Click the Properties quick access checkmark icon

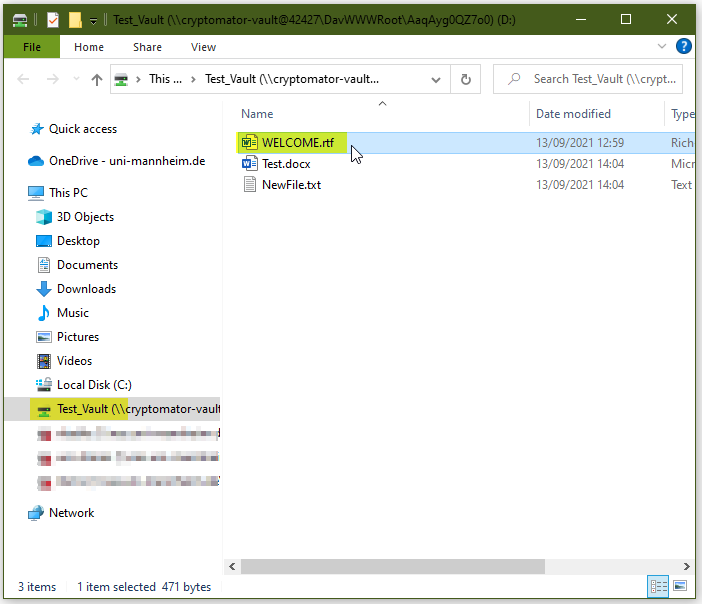(53, 20)
